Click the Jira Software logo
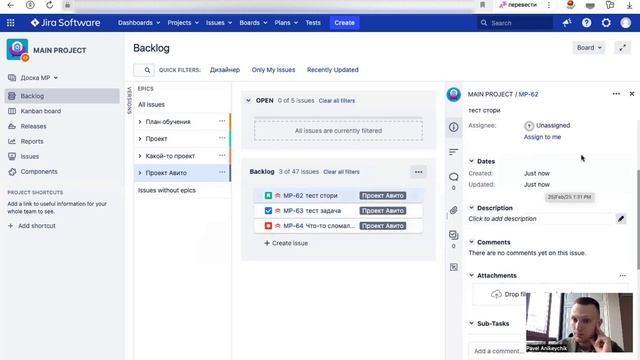640x360 pixels. point(65,23)
